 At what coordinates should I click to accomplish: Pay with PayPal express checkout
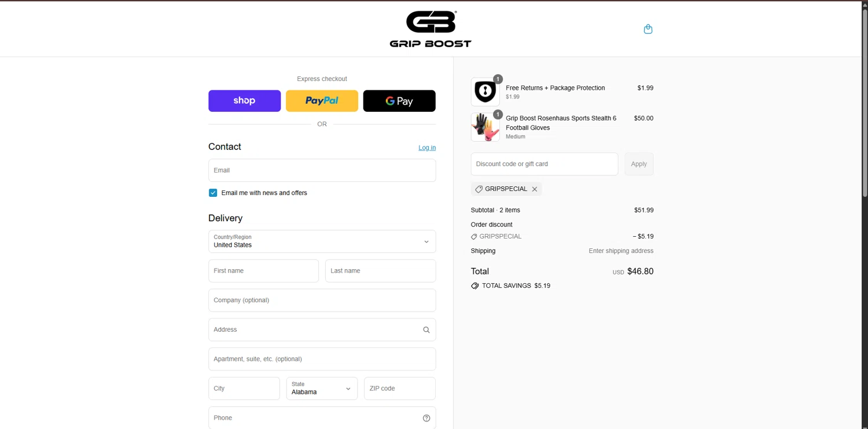click(322, 101)
